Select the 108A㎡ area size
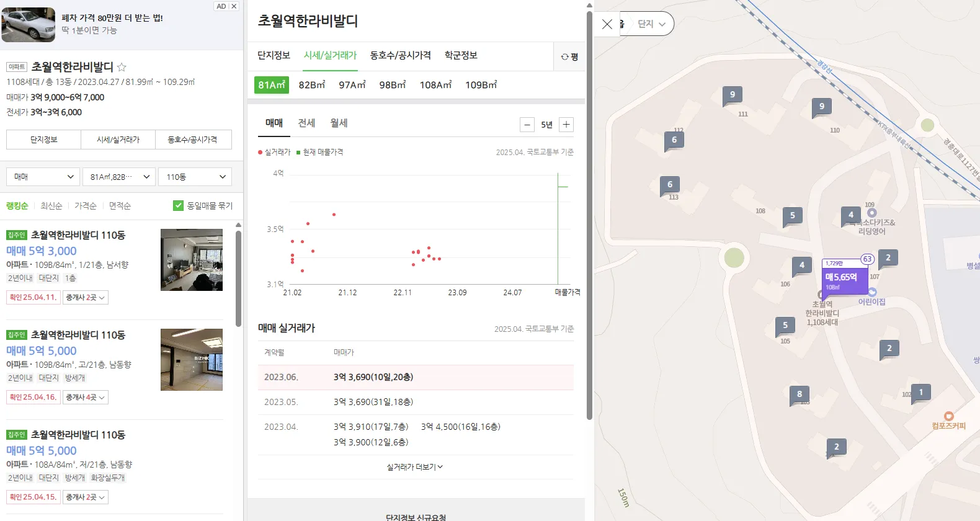Screen dimensions: 980x521 tap(435, 85)
